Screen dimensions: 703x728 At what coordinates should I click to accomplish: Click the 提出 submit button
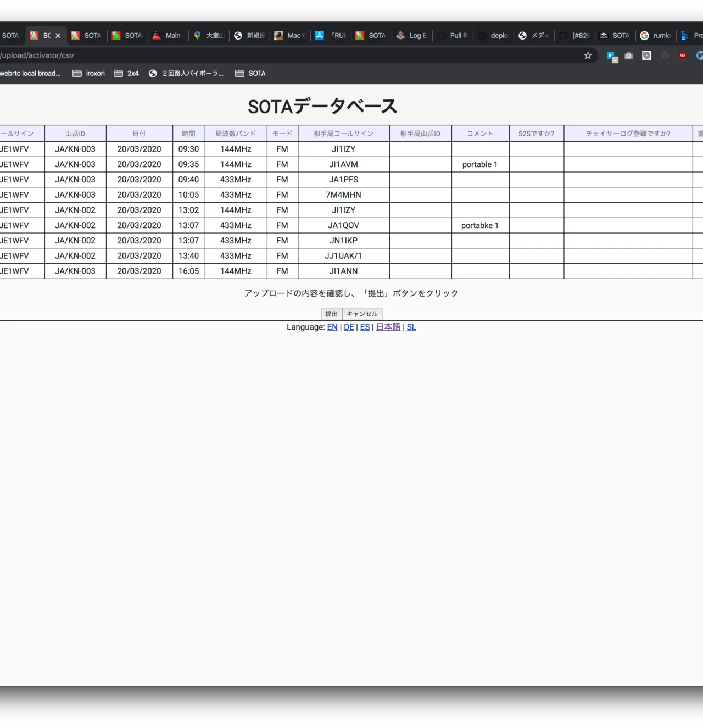pyautogui.click(x=331, y=314)
